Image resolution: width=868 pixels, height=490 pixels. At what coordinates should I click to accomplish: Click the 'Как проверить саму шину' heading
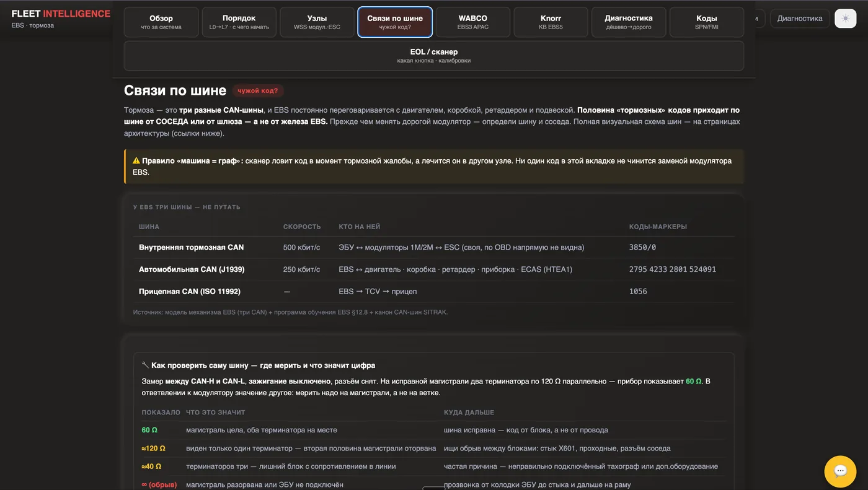pos(263,365)
